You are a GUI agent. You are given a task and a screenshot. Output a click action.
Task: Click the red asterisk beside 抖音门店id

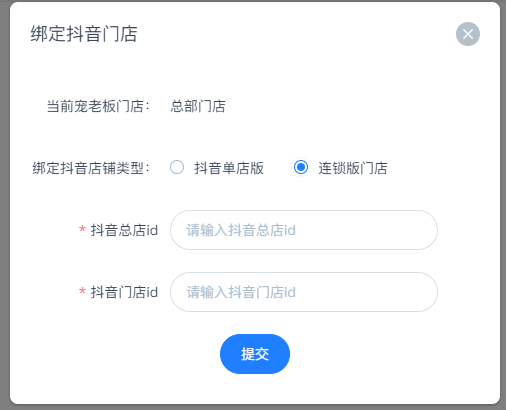tap(82, 292)
